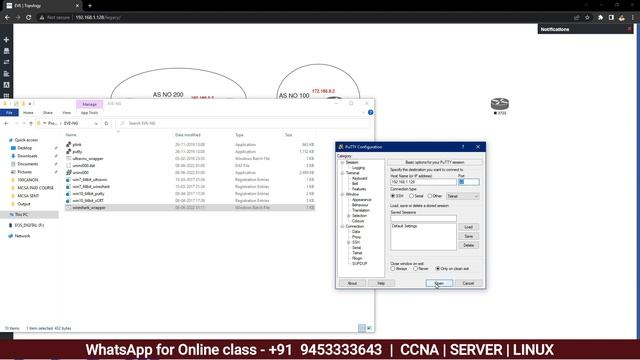This screenshot has width=640, height=360.
Task: Select SSH connection type radio button
Action: tap(393, 196)
